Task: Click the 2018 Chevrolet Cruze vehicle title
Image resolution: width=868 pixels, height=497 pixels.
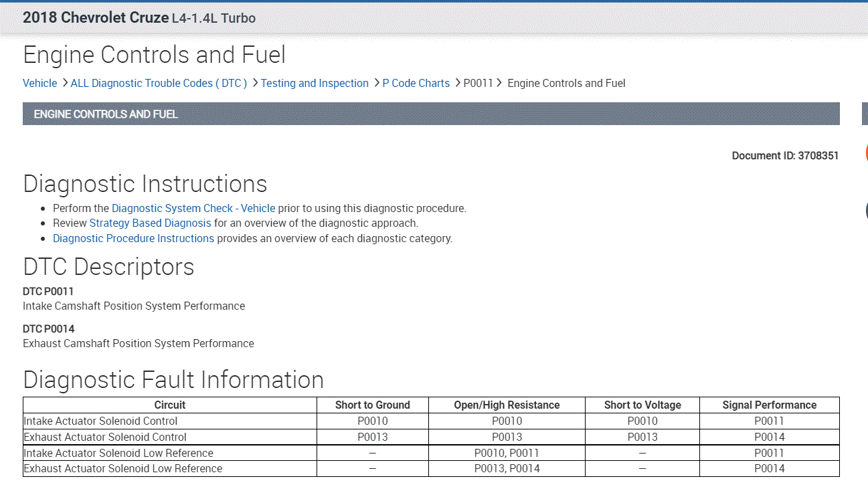Action: (x=96, y=17)
